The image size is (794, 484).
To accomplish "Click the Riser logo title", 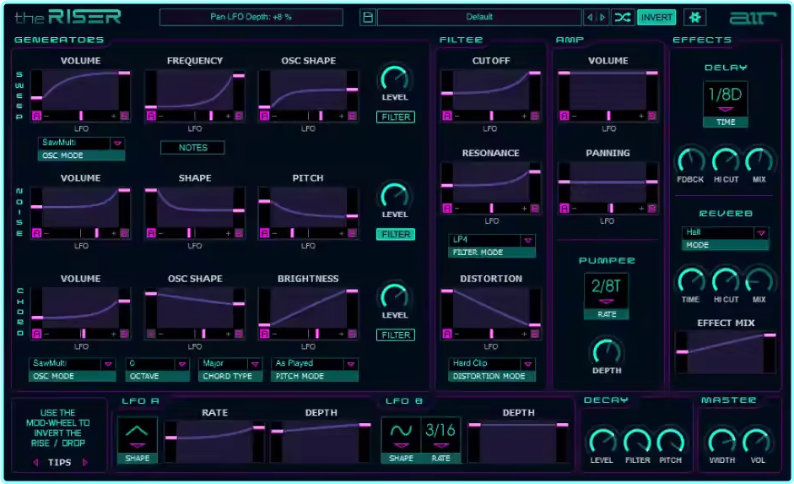I will pos(68,17).
